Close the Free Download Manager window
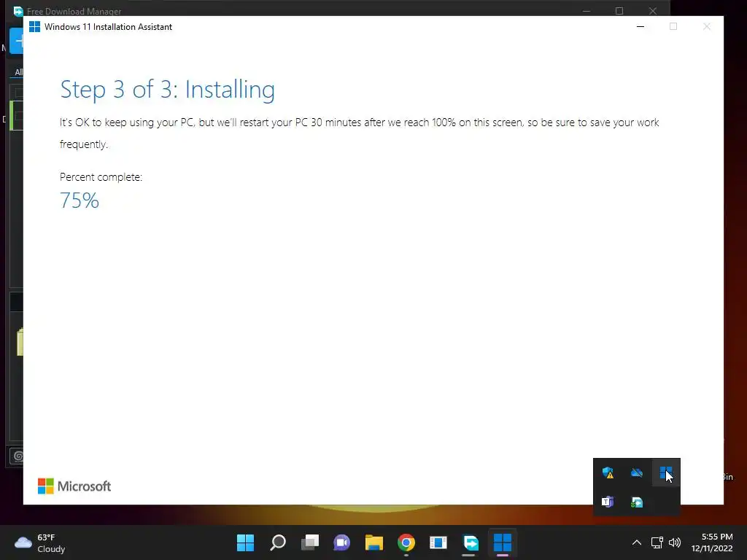This screenshot has width=747, height=560. (x=653, y=11)
